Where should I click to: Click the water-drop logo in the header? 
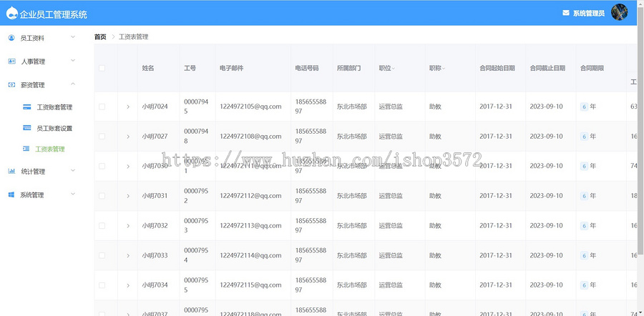[x=12, y=13]
